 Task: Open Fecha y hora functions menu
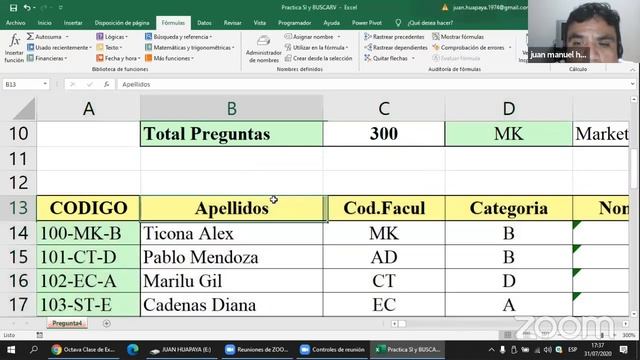118,58
